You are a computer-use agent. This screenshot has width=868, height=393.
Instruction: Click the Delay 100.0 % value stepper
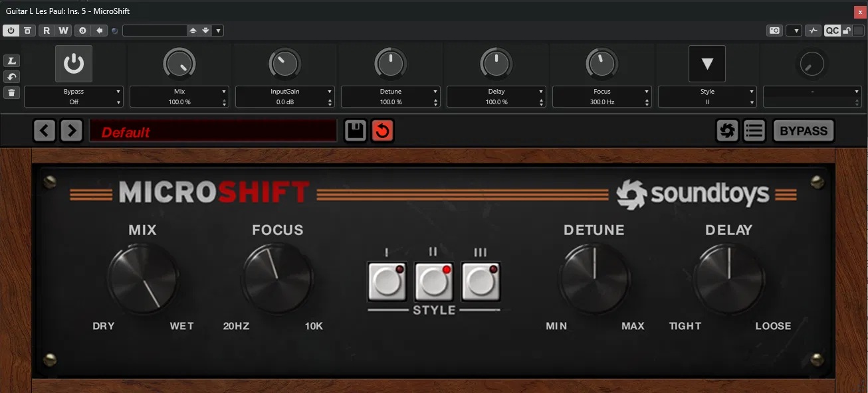[541, 102]
